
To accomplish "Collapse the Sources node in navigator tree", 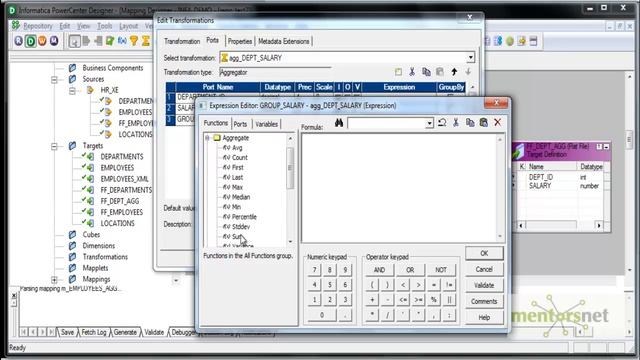I will click(54, 79).
